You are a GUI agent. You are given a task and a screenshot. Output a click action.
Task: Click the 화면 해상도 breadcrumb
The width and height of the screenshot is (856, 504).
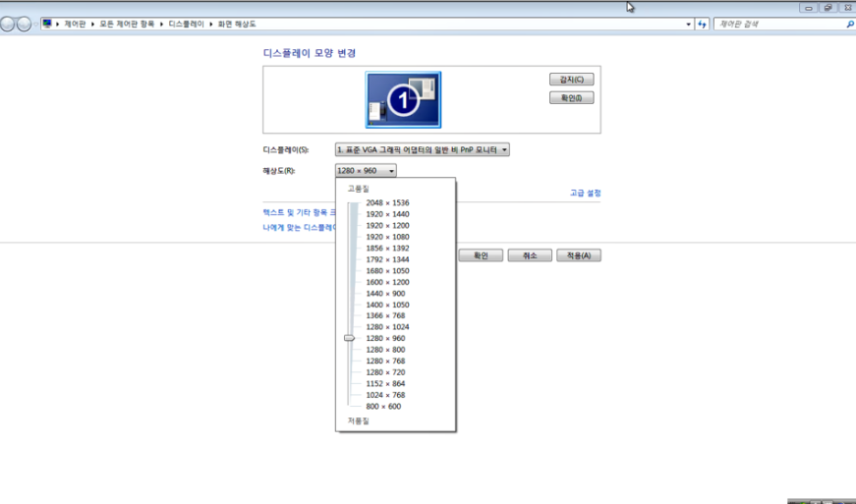coord(237,24)
